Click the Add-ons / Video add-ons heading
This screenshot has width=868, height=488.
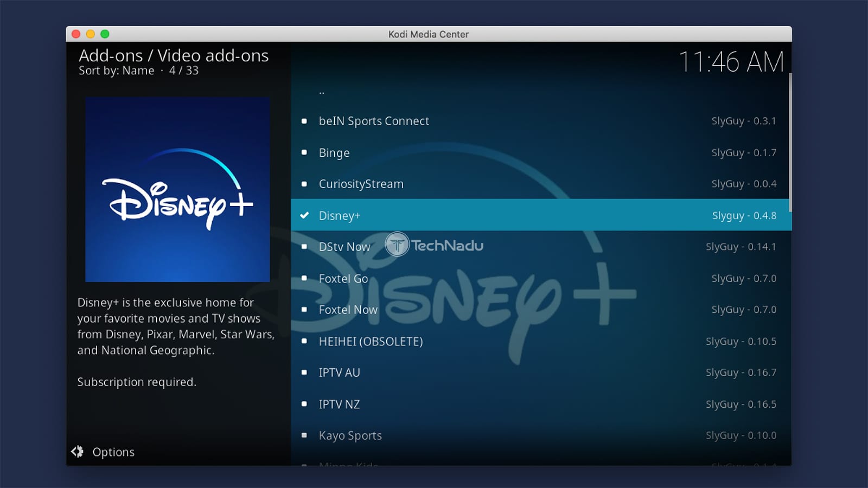tap(174, 55)
